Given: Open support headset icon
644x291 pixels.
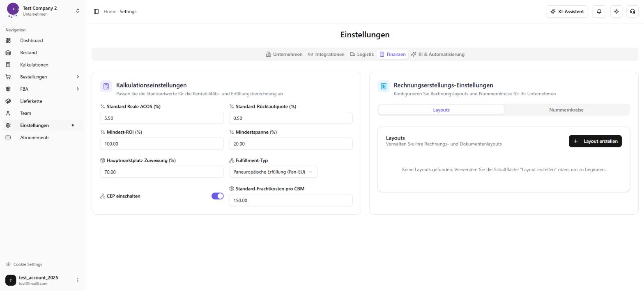Looking at the screenshot, I should tap(633, 11).
